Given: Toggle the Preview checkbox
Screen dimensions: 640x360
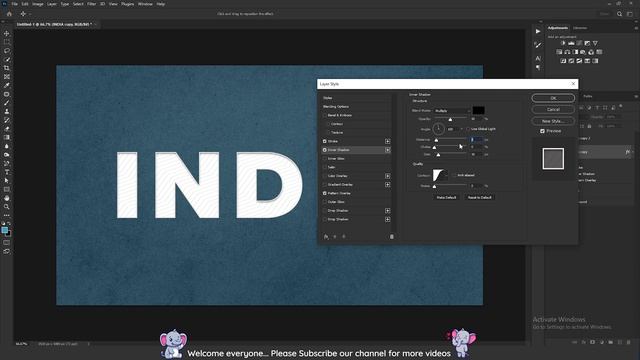Looking at the screenshot, I should (x=542, y=131).
